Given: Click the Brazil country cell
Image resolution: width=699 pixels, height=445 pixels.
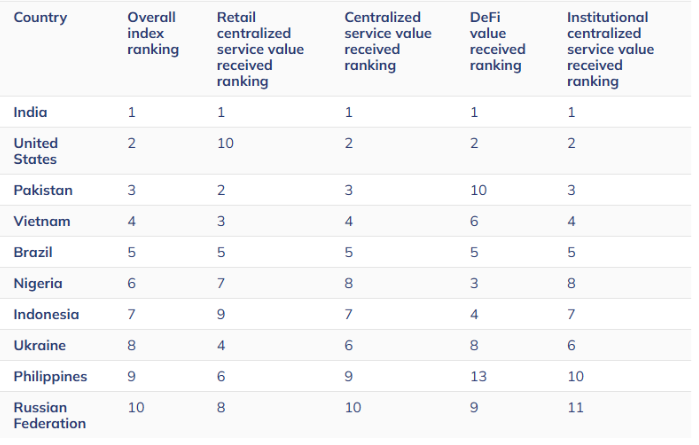Looking at the screenshot, I should point(33,252).
